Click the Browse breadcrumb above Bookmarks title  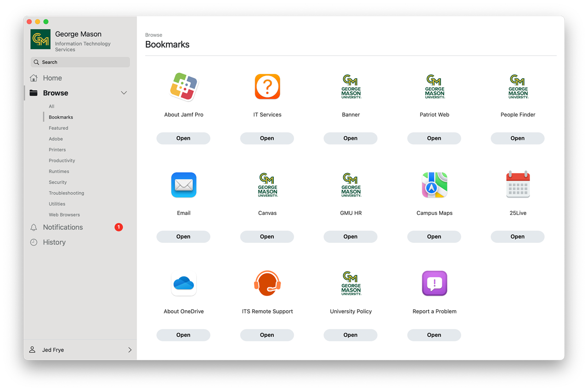153,35
